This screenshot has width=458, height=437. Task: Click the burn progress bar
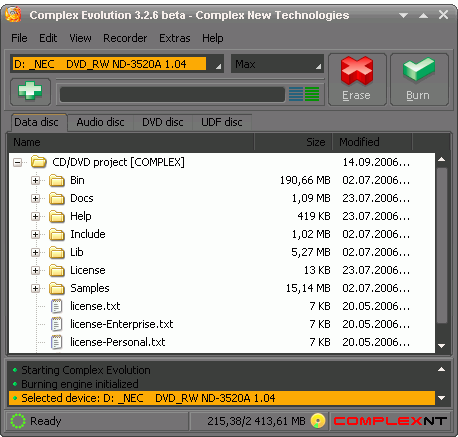172,94
